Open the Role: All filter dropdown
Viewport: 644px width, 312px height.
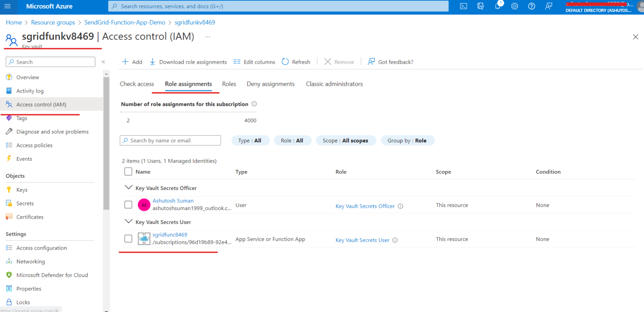(x=293, y=140)
